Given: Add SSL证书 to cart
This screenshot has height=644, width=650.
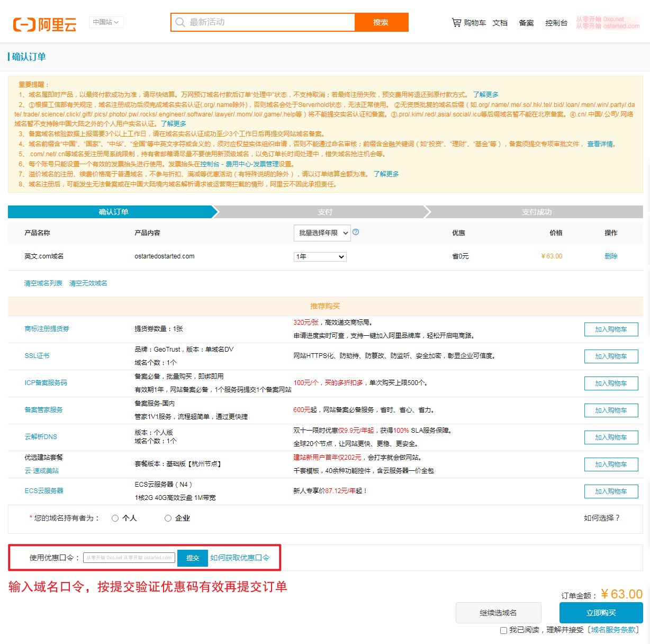Looking at the screenshot, I should [611, 356].
